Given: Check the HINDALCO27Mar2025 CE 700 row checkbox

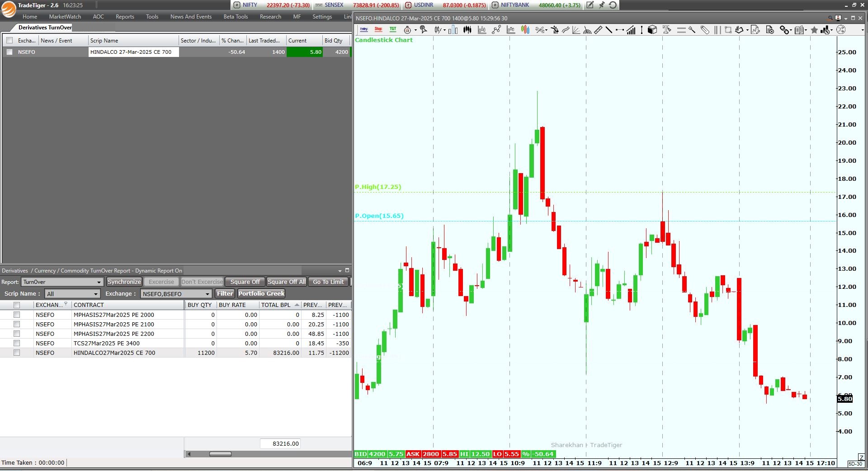Looking at the screenshot, I should pos(17,353).
